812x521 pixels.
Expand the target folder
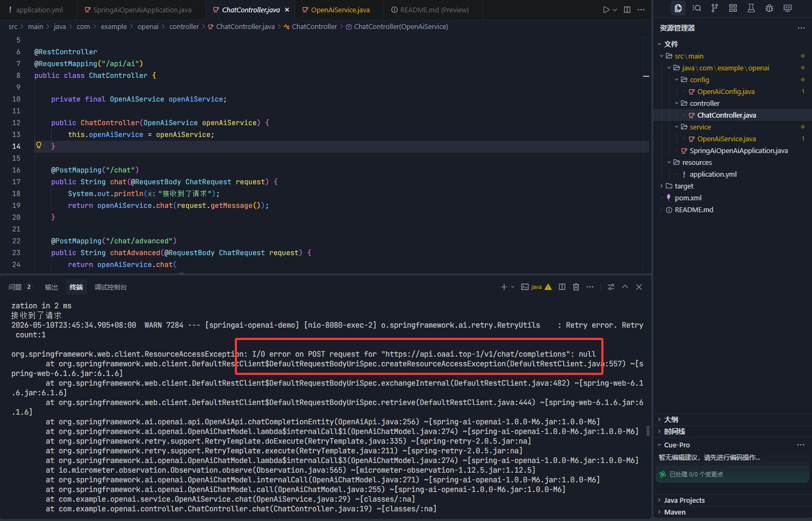tap(662, 186)
